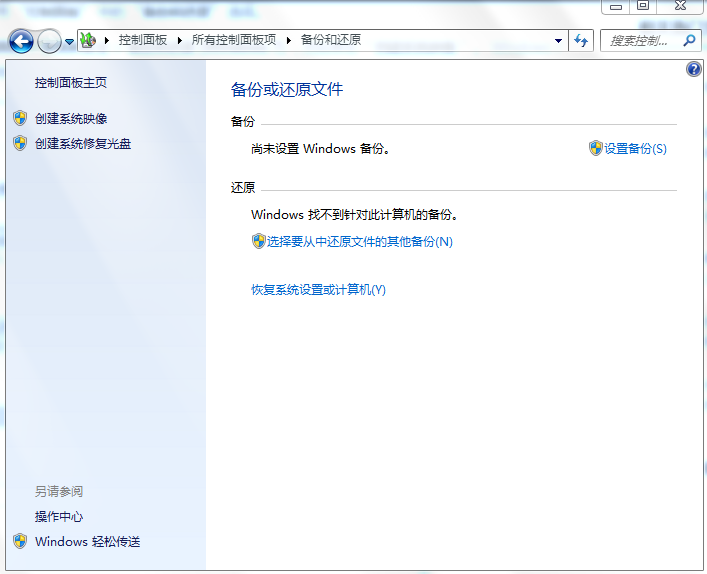The image size is (707, 574).
Task: Select the 备份和还原 breadcrumb
Action: (331, 40)
